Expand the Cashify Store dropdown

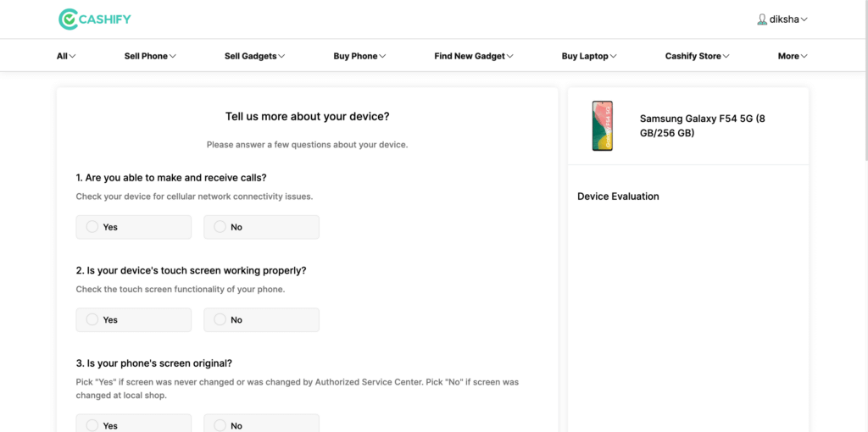[698, 56]
